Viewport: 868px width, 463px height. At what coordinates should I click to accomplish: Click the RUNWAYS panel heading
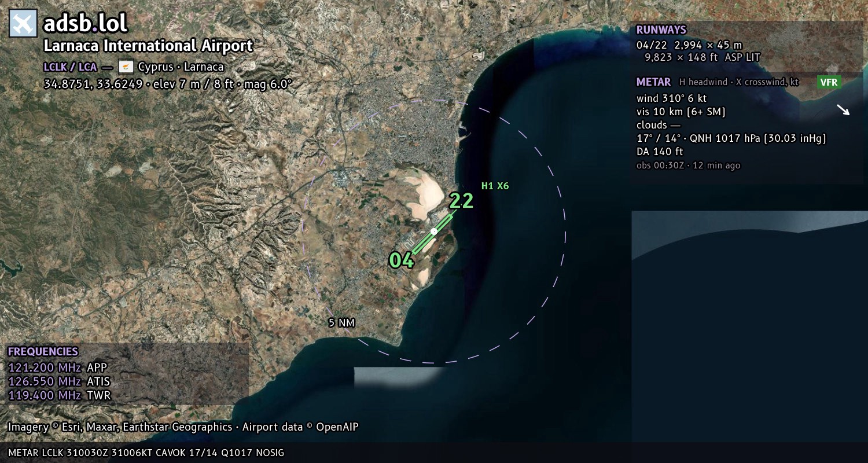[x=661, y=30]
